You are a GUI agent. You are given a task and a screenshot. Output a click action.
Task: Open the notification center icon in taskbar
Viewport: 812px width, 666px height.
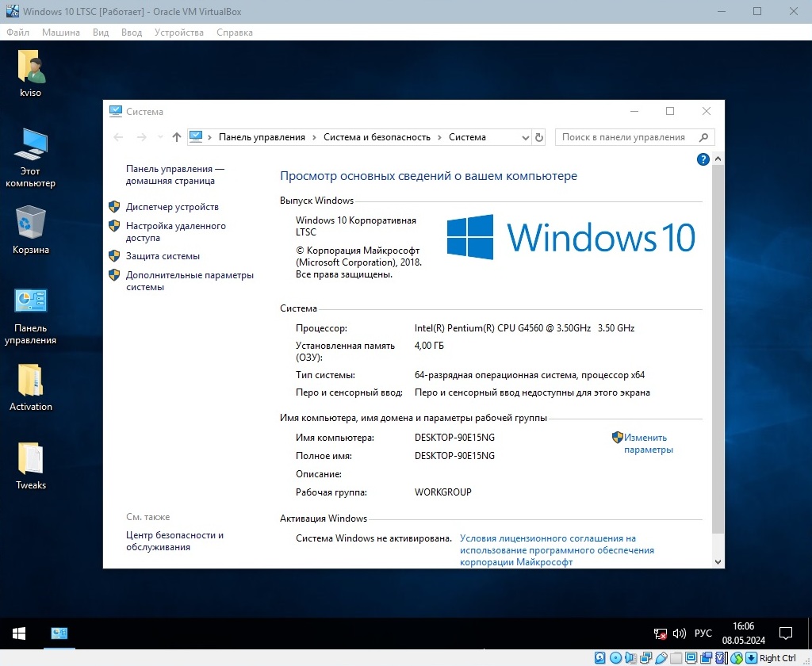pyautogui.click(x=786, y=633)
